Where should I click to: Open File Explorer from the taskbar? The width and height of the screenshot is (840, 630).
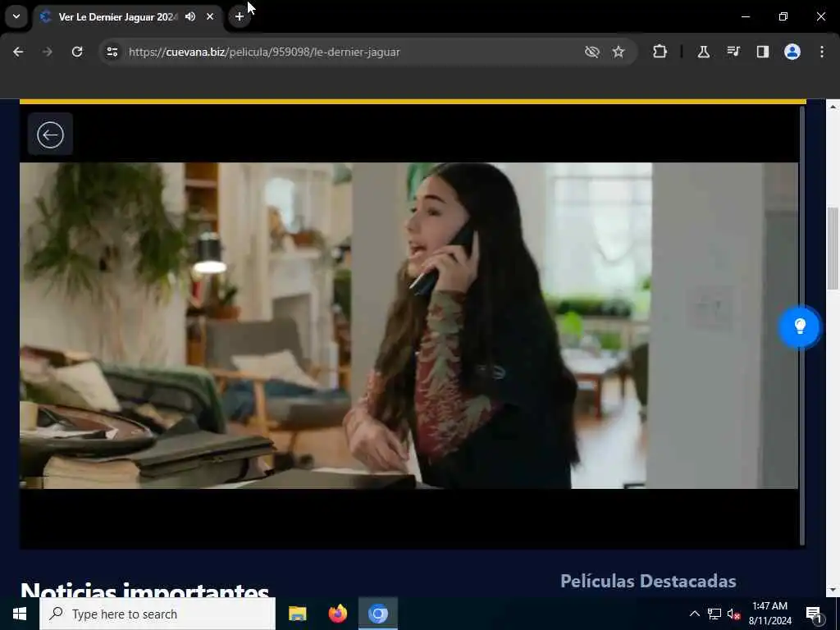[297, 614]
